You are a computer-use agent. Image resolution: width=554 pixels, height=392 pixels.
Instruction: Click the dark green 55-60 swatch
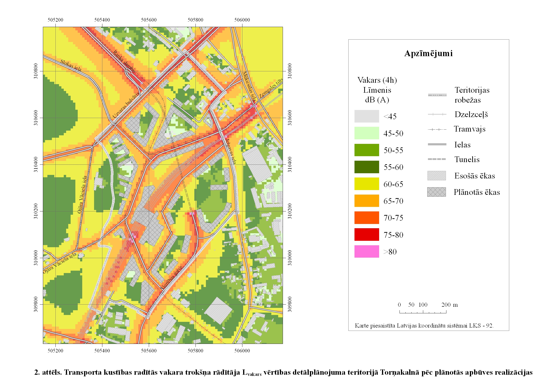[x=367, y=167]
